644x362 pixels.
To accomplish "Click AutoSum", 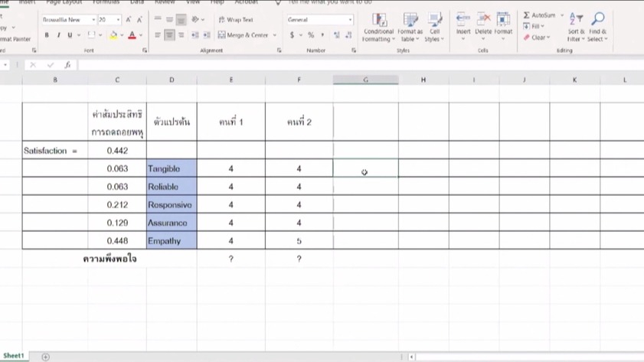I will (x=539, y=15).
